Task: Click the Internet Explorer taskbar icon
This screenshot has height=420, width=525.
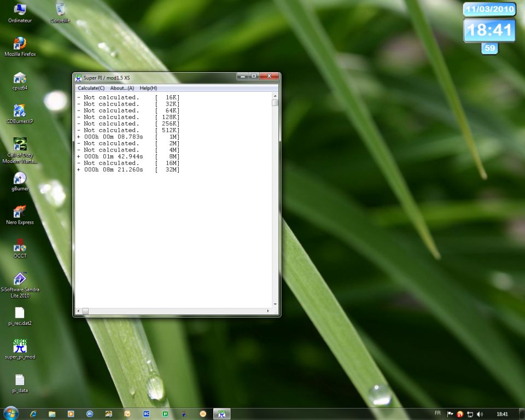Action: pos(33,414)
